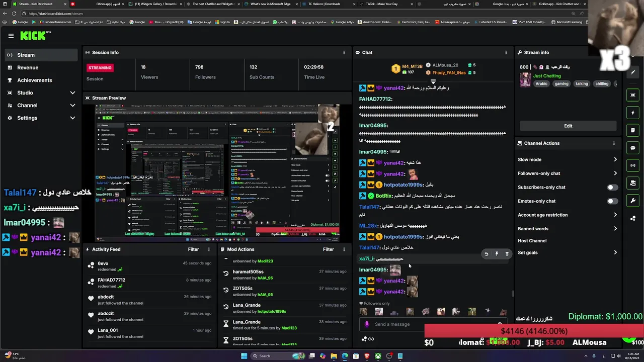
Task: Expand the Studio sidebar section
Action: [x=72, y=93]
